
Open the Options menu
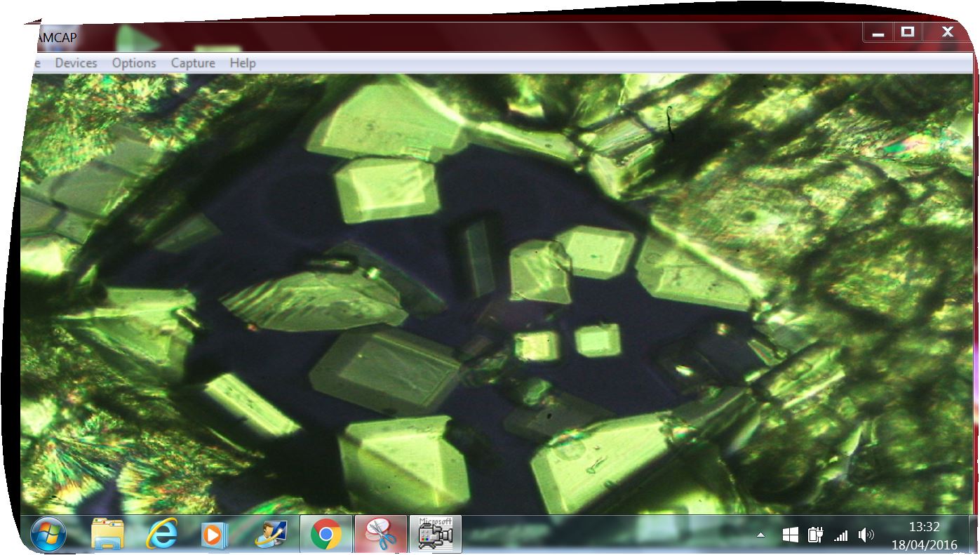pos(133,63)
